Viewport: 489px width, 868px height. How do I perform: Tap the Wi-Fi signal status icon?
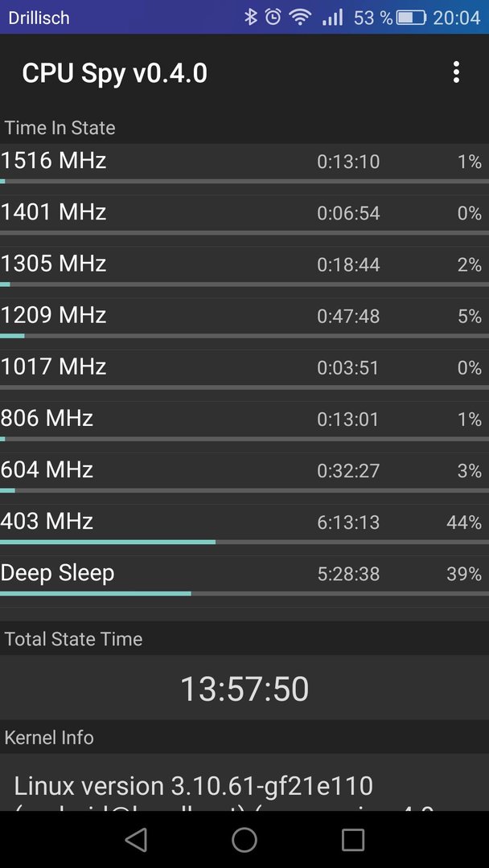pyautogui.click(x=300, y=17)
